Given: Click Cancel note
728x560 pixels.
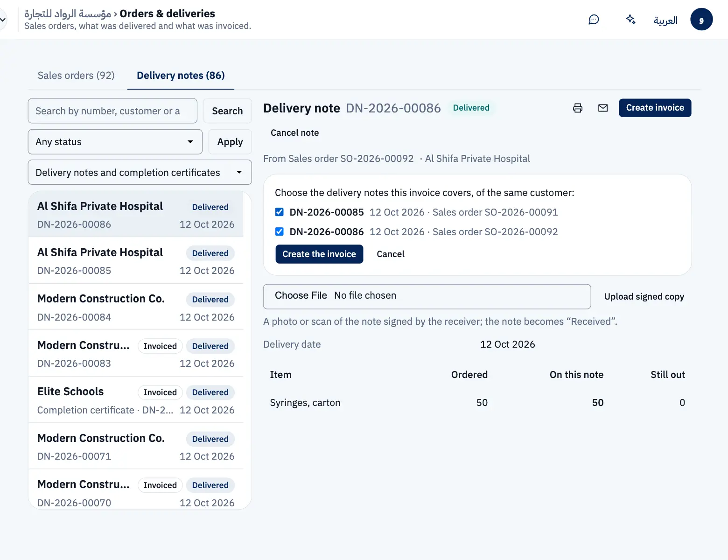Looking at the screenshot, I should click(x=295, y=133).
